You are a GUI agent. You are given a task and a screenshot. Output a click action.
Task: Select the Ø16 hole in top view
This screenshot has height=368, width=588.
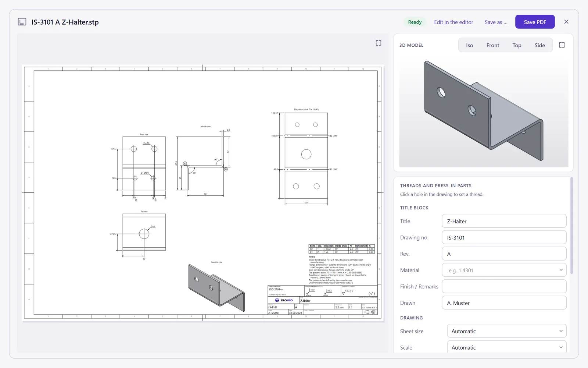coord(144,234)
